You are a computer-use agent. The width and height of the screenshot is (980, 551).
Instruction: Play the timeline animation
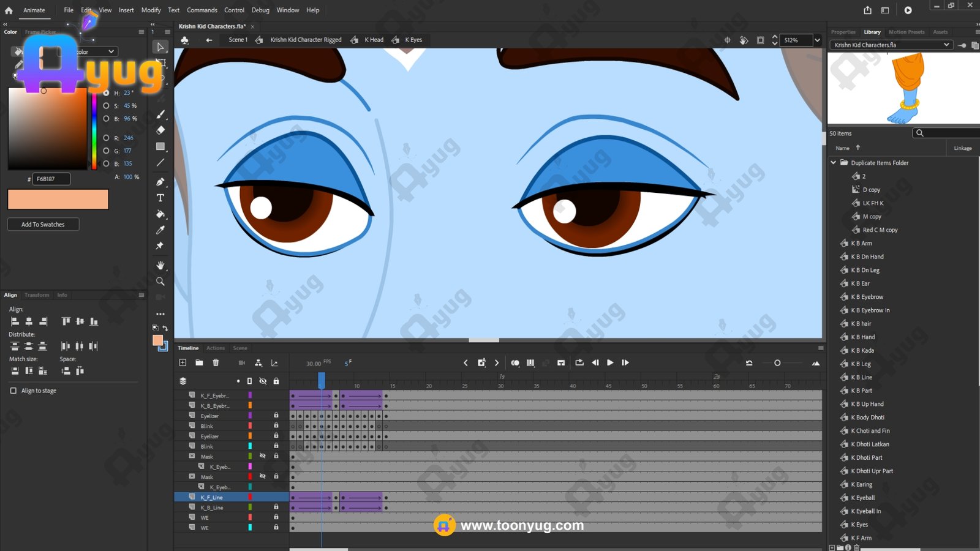coord(610,362)
